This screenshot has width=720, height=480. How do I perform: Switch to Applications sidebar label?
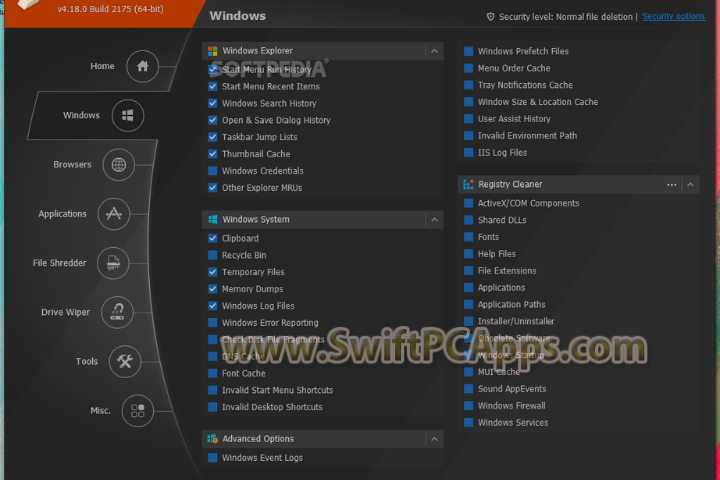tap(62, 214)
